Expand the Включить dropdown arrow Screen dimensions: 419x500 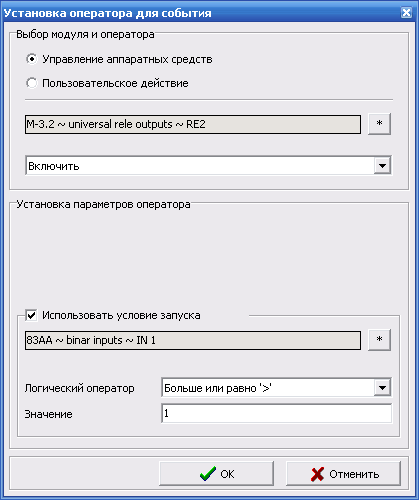382,166
